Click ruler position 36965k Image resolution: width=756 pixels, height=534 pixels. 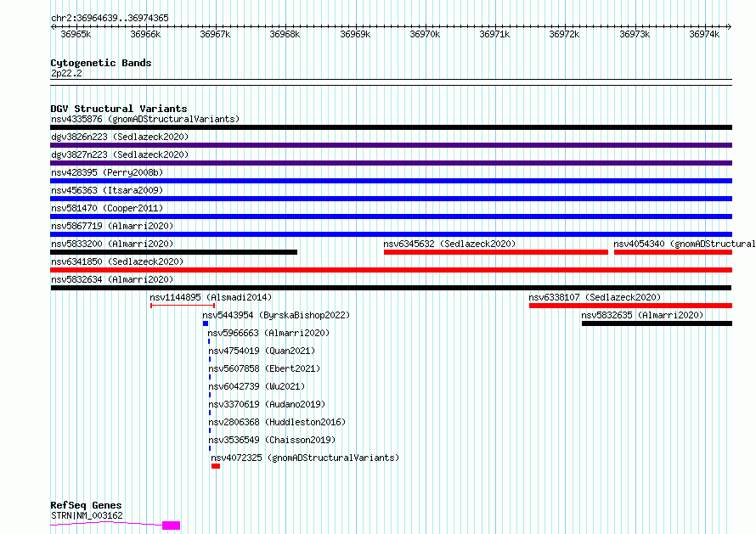pos(76,34)
